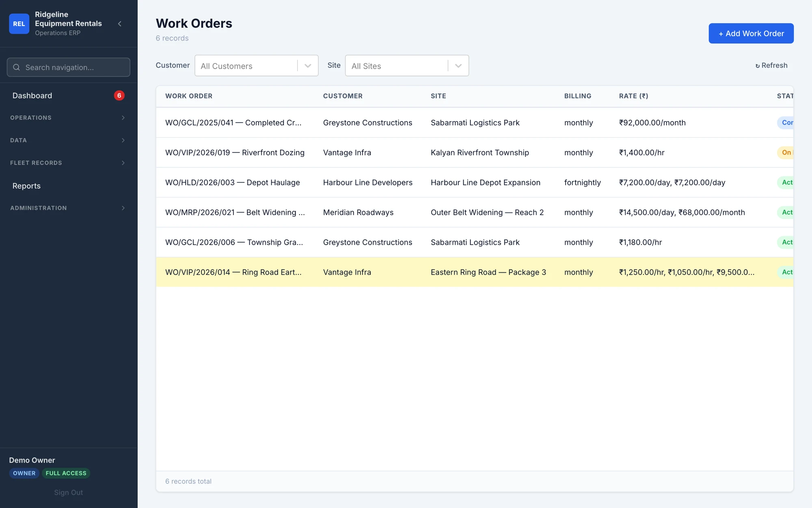Screen dimensions: 812x508
Task: Sort by the Rate (₹) column header
Action: [633, 96]
